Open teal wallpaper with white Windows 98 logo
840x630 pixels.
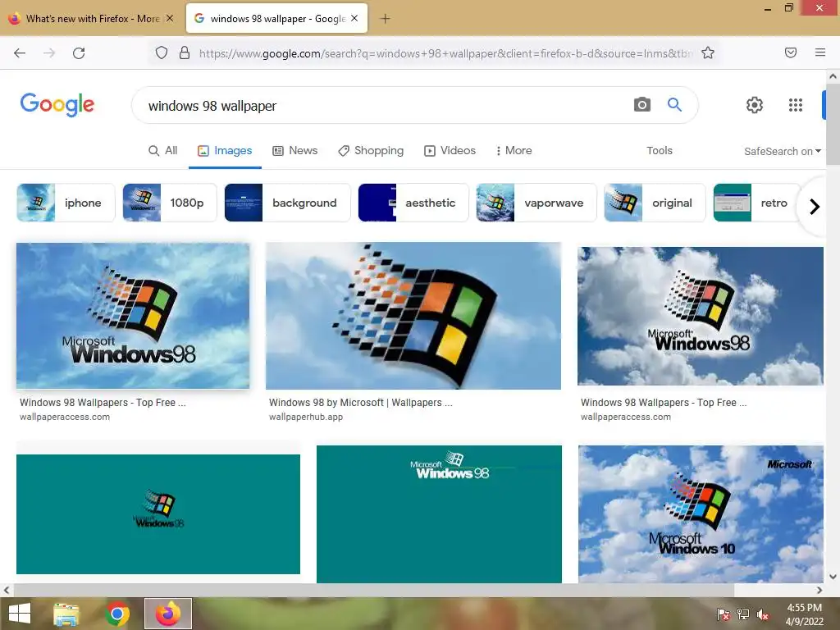coord(439,514)
